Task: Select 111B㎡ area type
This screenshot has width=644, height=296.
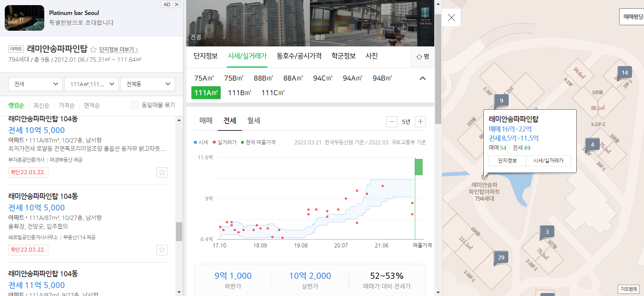Action: (240, 93)
